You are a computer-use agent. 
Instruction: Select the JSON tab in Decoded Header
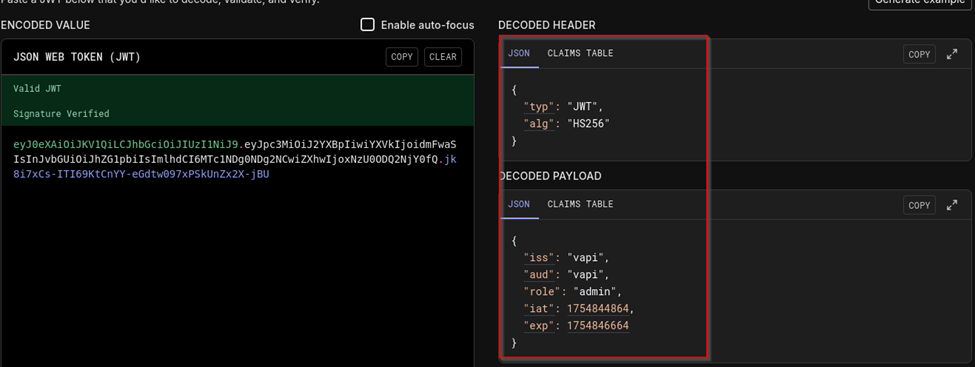tap(519, 53)
